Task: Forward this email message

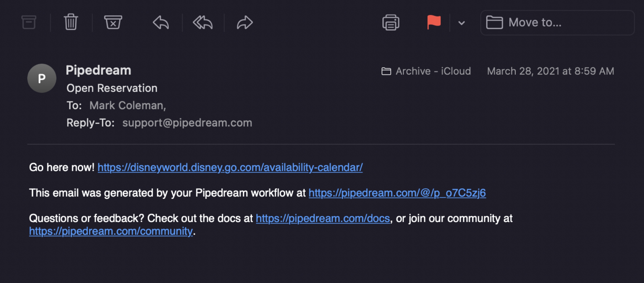Action: 245,23
